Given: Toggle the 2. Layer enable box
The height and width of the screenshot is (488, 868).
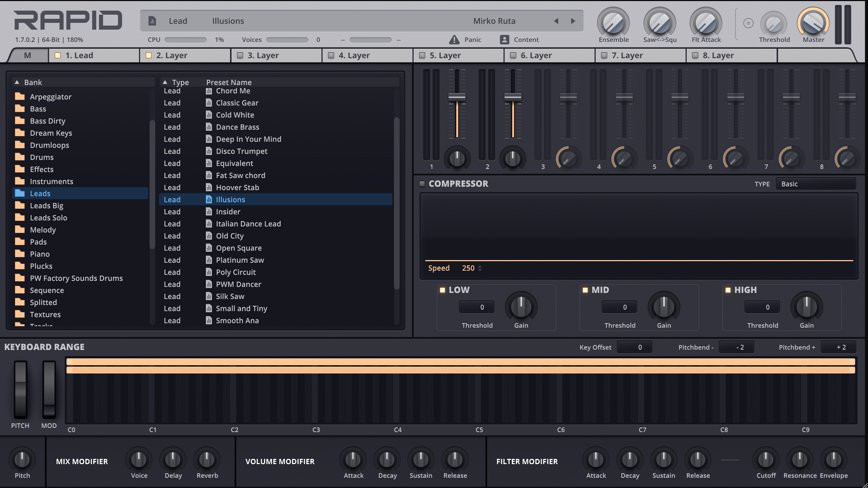Looking at the screenshot, I should [148, 56].
